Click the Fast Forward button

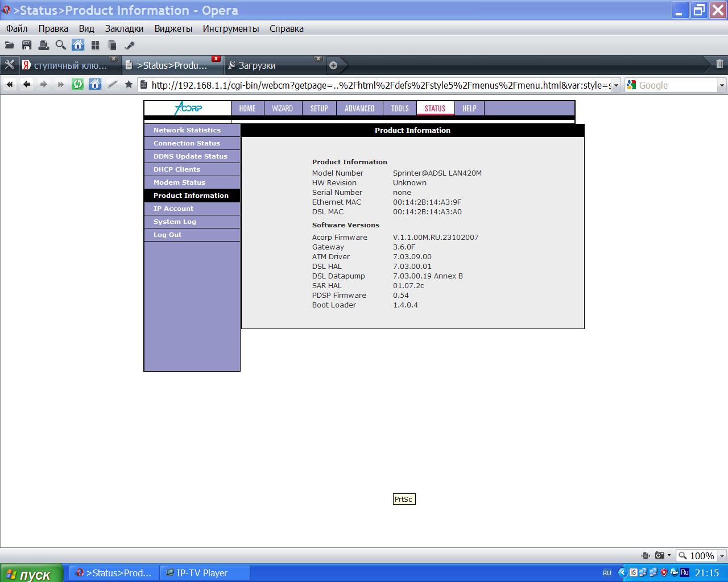61,85
